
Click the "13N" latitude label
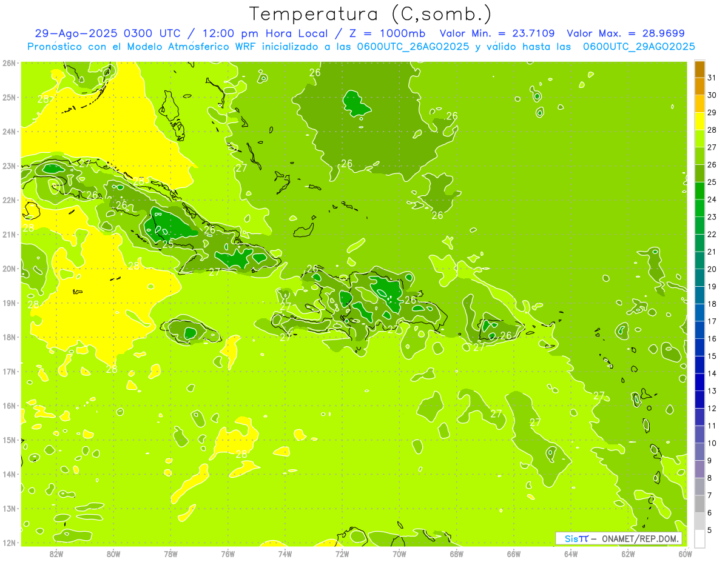[x=9, y=509]
